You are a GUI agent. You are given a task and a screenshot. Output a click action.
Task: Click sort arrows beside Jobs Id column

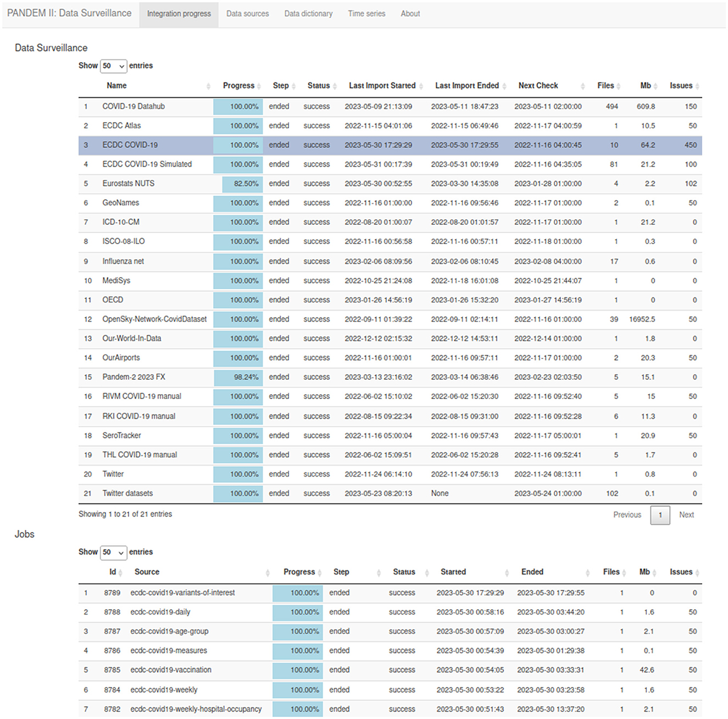click(120, 572)
